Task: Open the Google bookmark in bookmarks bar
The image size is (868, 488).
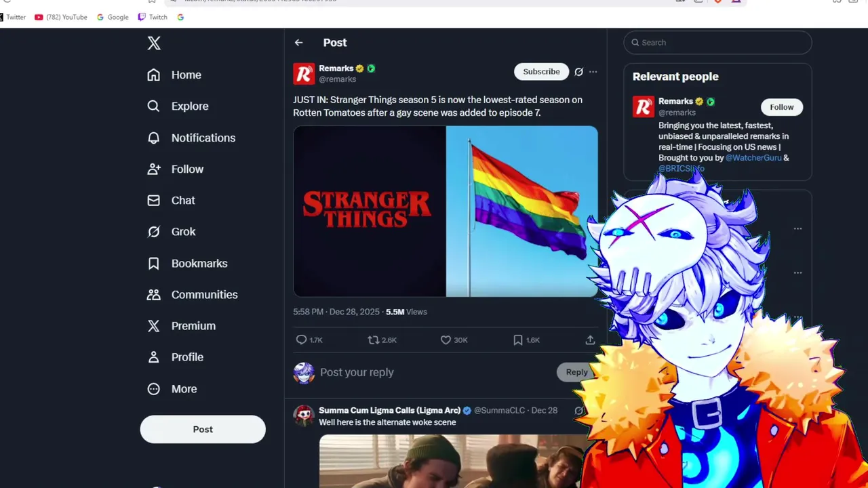Action: pos(113,17)
